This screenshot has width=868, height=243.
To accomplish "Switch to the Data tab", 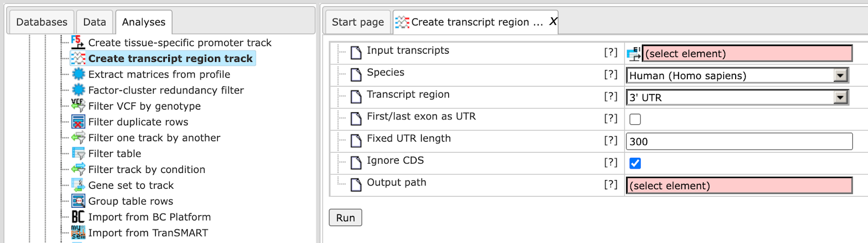I will pyautogui.click(x=94, y=22).
